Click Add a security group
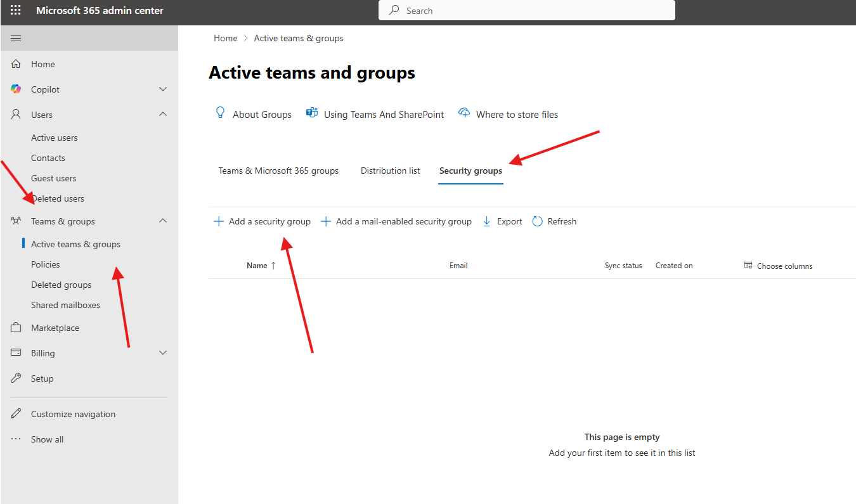Image resolution: width=856 pixels, height=504 pixels. point(263,221)
